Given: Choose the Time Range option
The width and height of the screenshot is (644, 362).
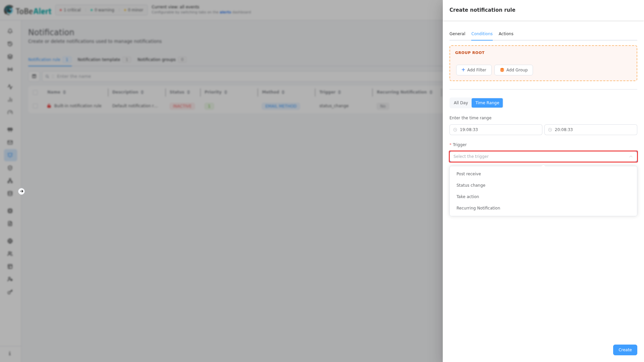Looking at the screenshot, I should (x=487, y=103).
